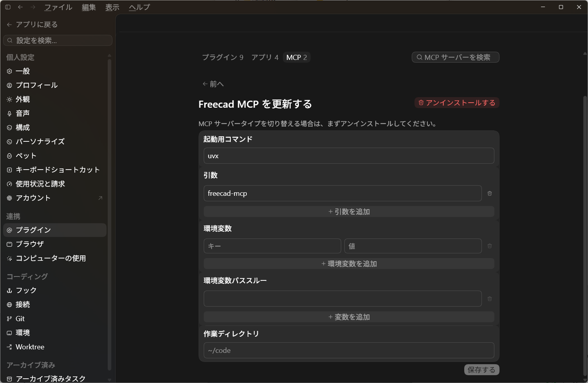Click the 使用状況と請求 gauge icon
Viewport: 588px width, 383px height.
9,184
